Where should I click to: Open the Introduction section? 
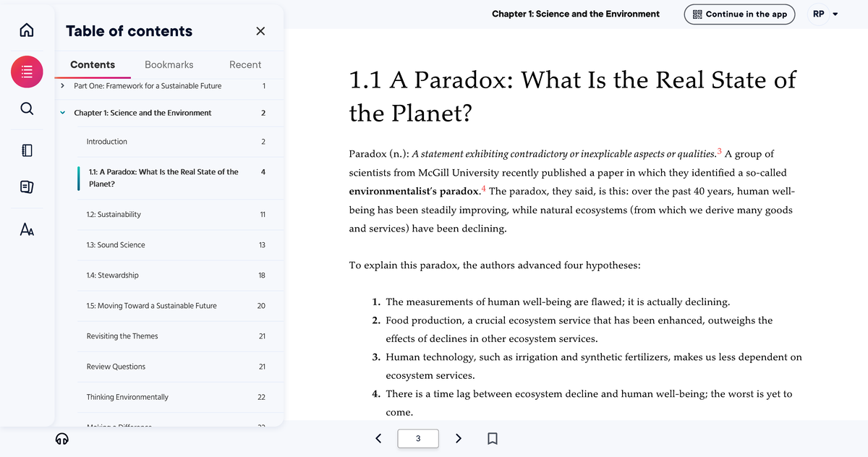107,142
